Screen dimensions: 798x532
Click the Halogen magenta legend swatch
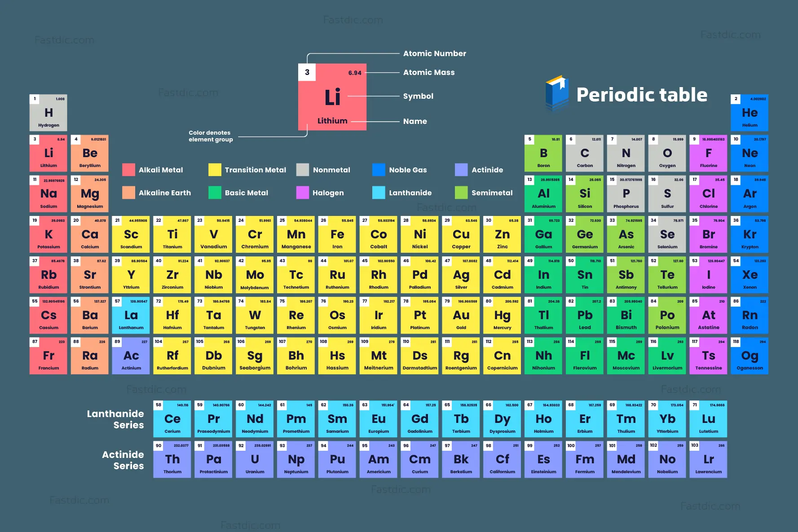click(x=303, y=193)
